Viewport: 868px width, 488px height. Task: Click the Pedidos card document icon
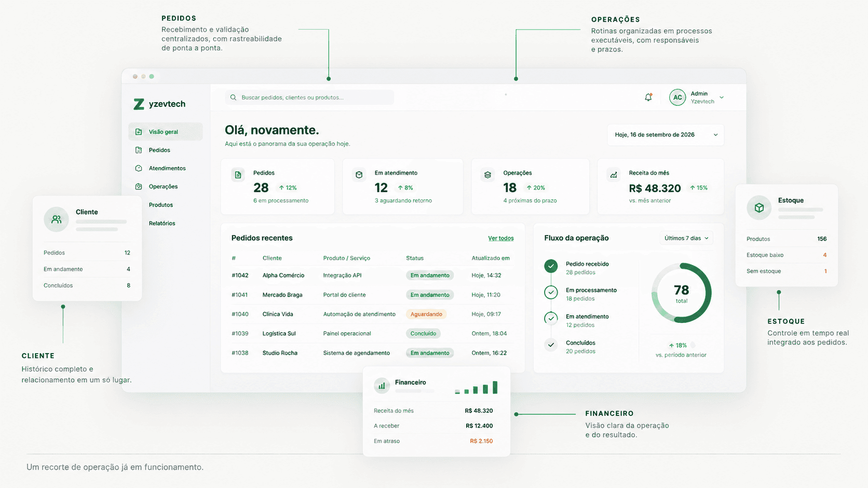coord(238,175)
